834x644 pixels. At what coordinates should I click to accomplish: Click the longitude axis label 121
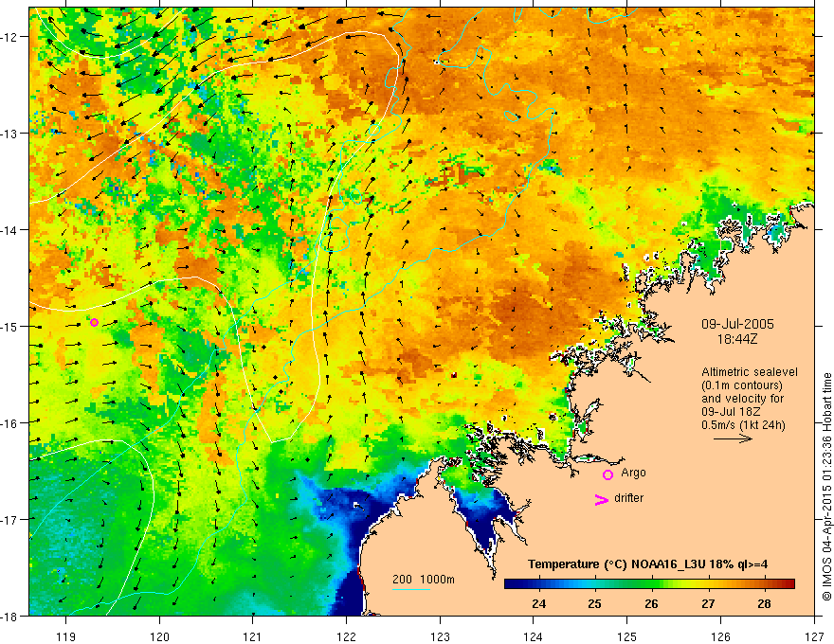tap(252, 636)
